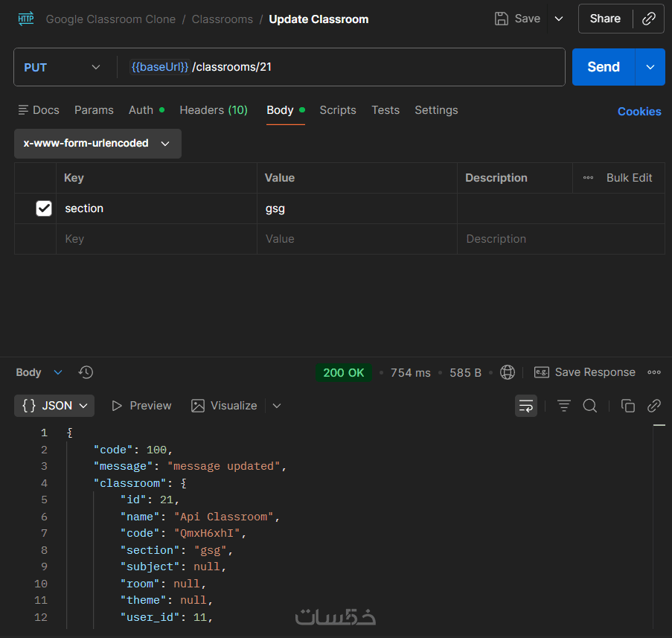The image size is (672, 638).
Task: Switch to Auth tab
Action: pos(146,110)
